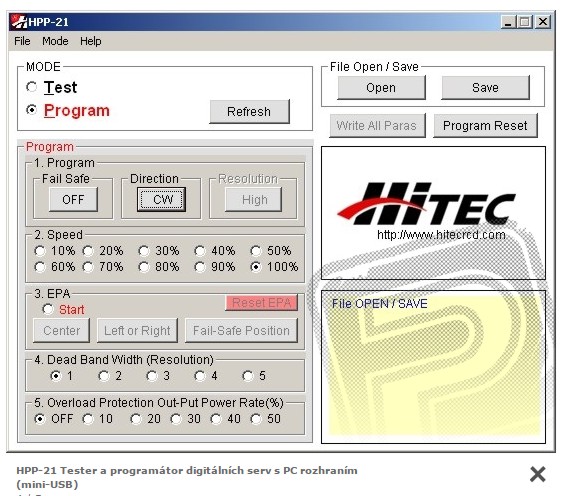Open the Mode menu
The width and height of the screenshot is (563, 496).
(55, 41)
